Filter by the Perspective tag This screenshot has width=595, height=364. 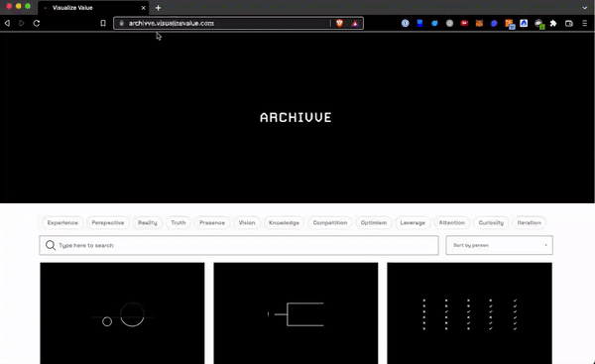point(108,223)
